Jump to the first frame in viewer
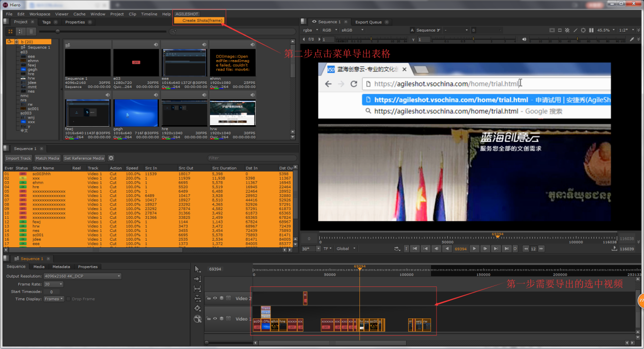Viewport: 644px width, 349px height. point(415,249)
